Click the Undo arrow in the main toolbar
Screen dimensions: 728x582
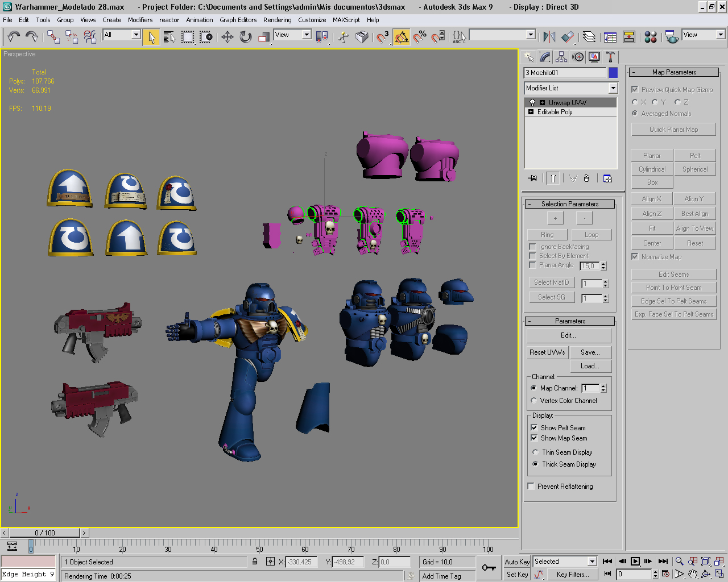[14, 37]
